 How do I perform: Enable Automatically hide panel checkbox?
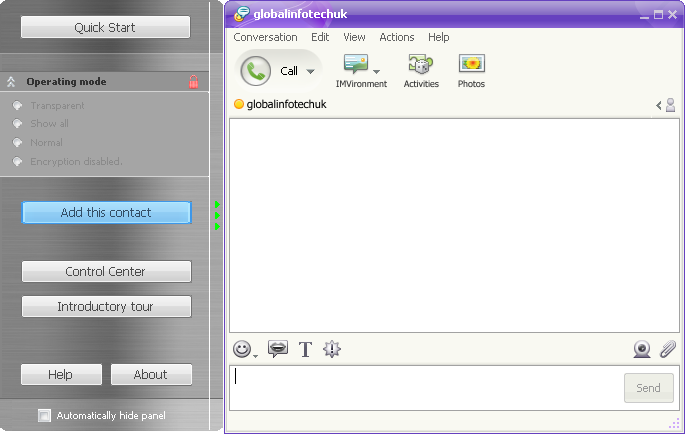[44, 415]
